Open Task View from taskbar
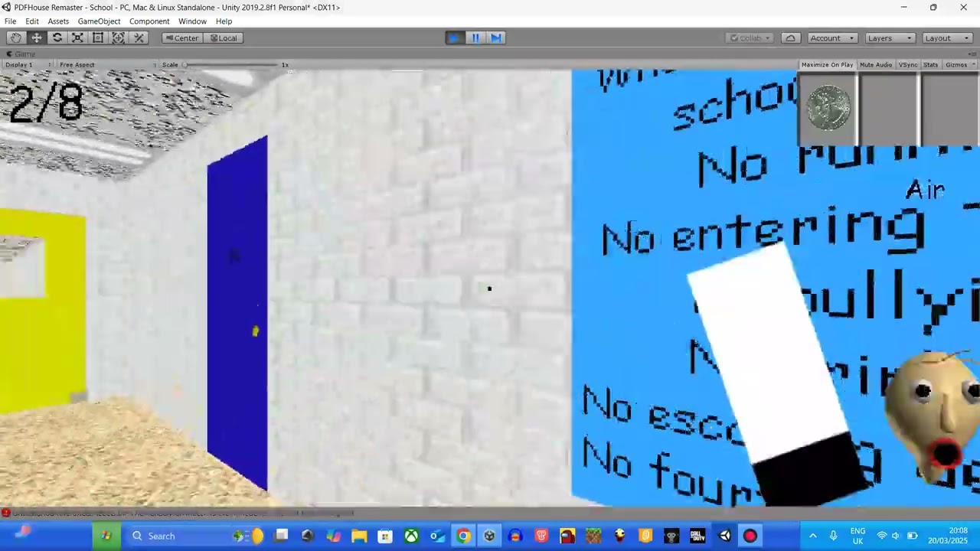 tap(281, 536)
